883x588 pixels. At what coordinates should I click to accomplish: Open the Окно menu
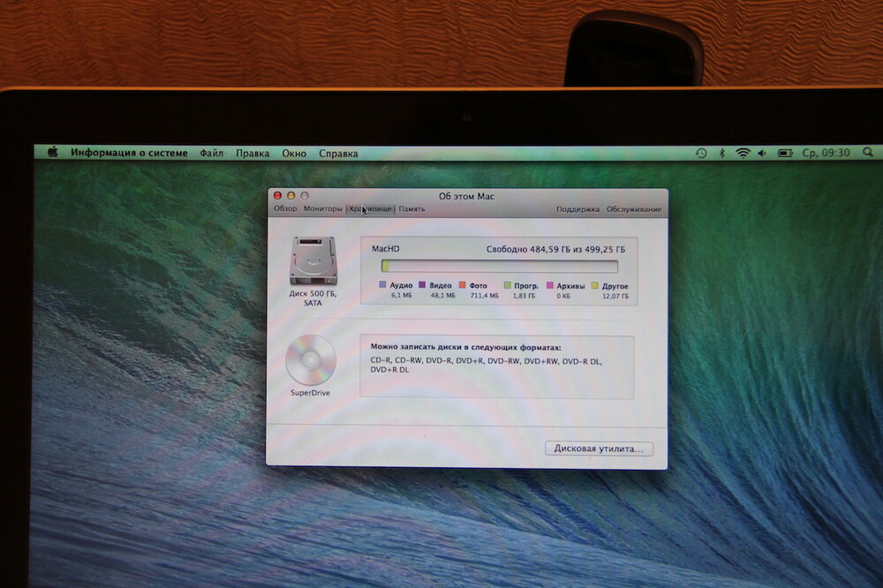294,154
